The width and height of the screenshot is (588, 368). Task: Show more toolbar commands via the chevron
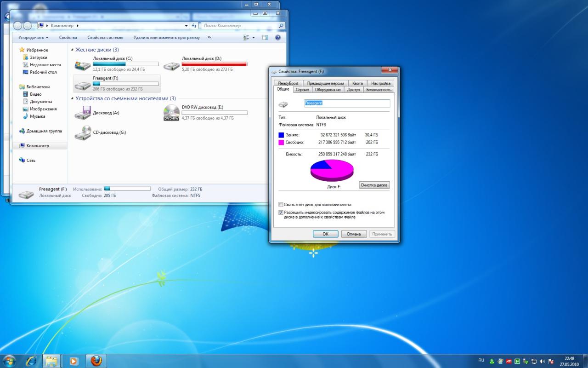[x=209, y=38]
